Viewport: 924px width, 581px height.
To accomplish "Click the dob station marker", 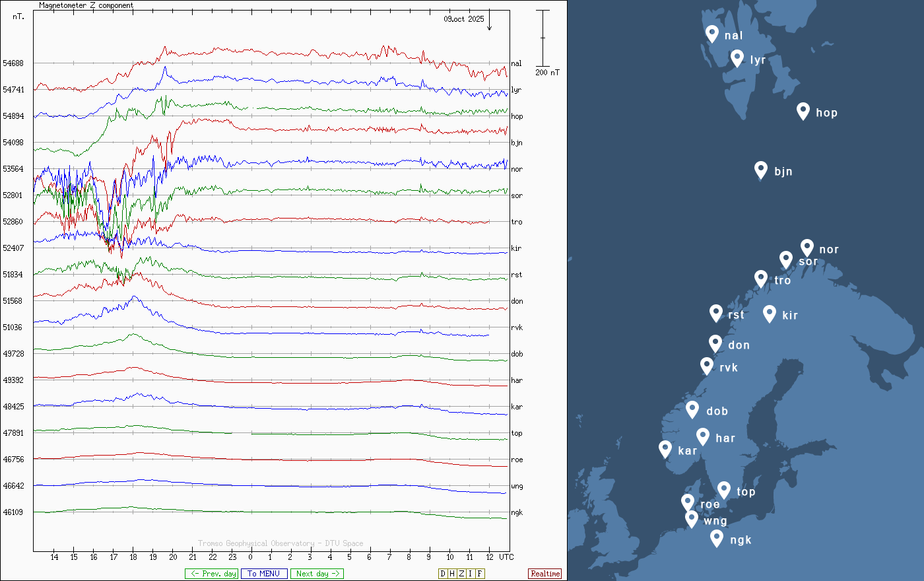I will point(692,409).
